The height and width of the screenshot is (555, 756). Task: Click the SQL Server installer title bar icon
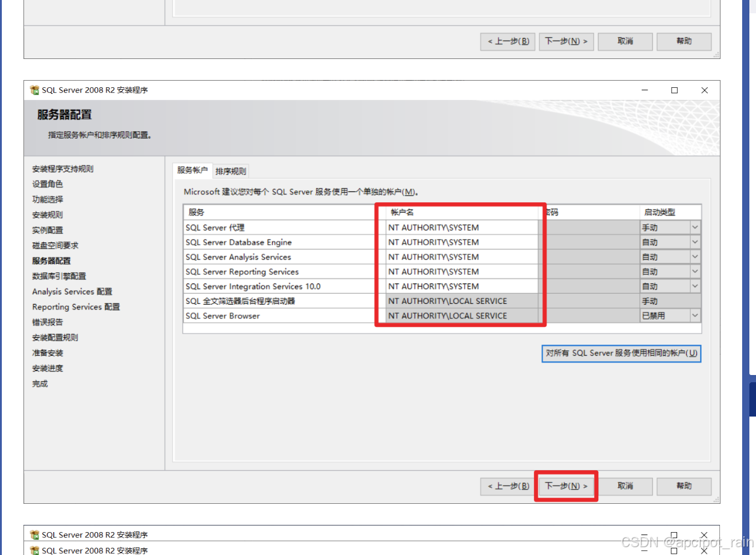tap(35, 90)
